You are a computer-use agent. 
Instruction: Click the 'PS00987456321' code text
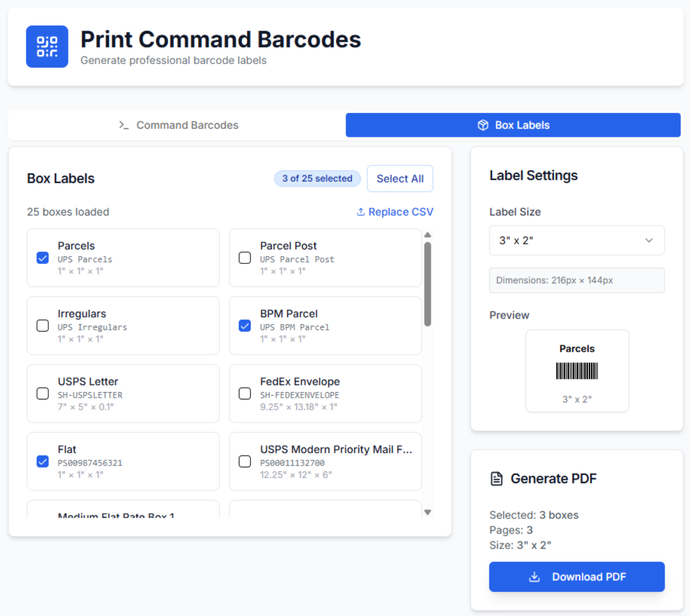90,463
